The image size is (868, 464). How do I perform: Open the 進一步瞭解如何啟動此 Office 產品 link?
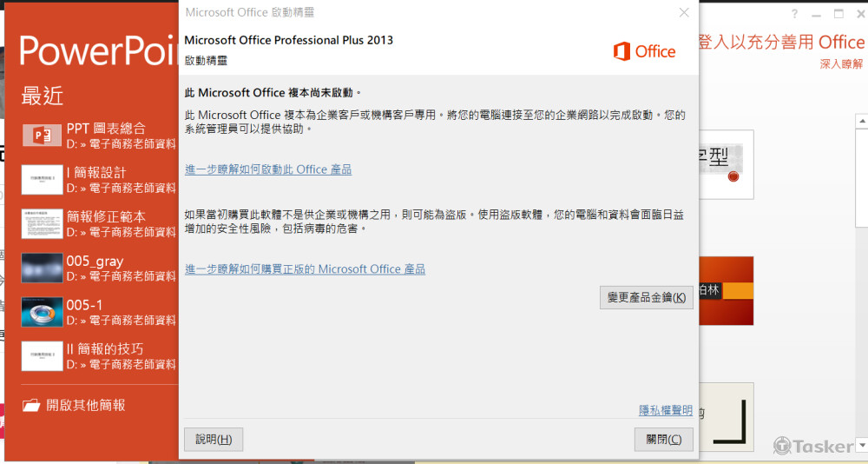[268, 169]
